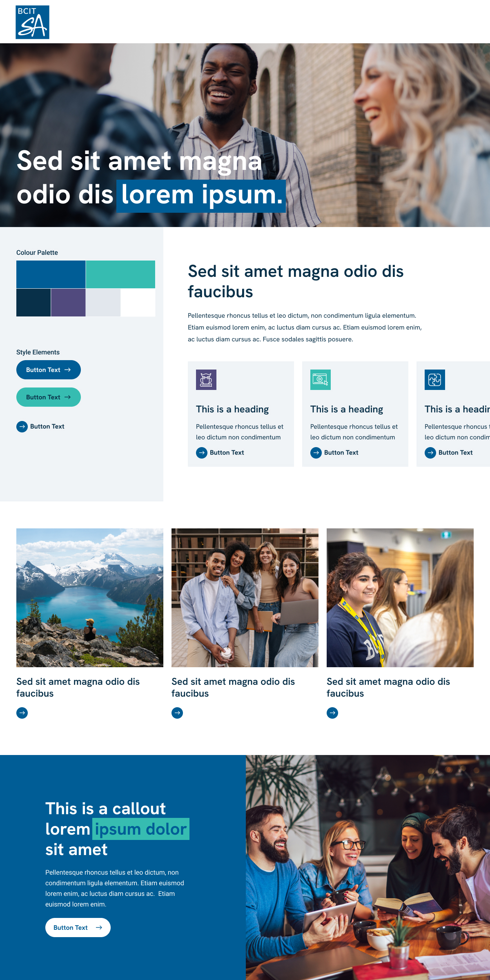Click arrow icon under group of students photo
Screen dimensions: 490x980
pyautogui.click(x=177, y=713)
